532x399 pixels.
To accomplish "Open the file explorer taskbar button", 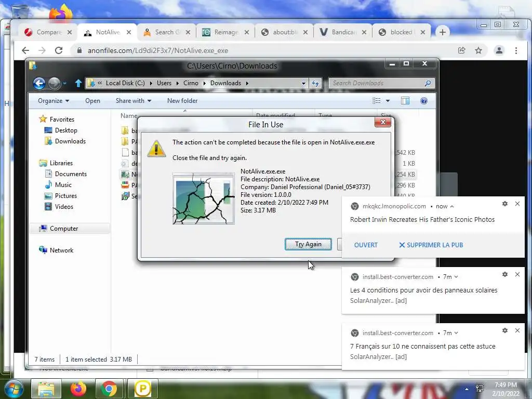I will (x=46, y=389).
